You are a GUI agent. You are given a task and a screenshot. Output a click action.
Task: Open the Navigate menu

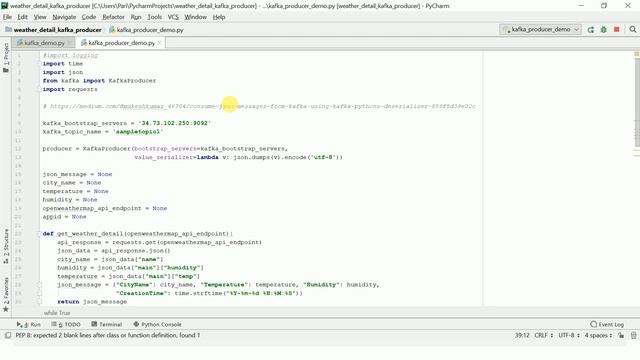tap(64, 17)
